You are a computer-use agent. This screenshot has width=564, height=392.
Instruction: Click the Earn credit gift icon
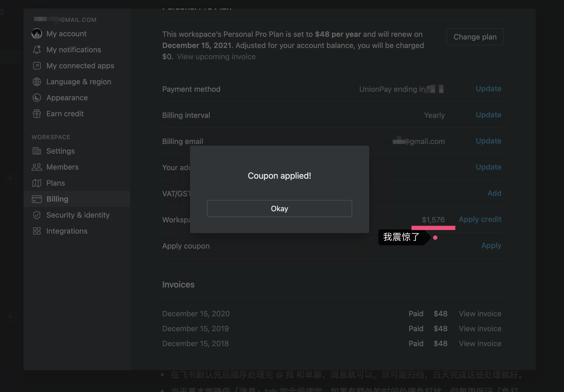(x=37, y=114)
